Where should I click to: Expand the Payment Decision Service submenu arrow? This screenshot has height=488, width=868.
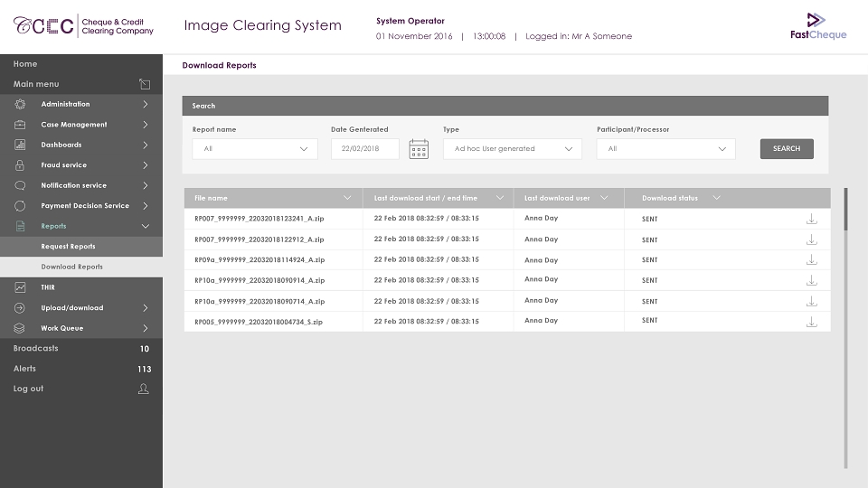(145, 206)
